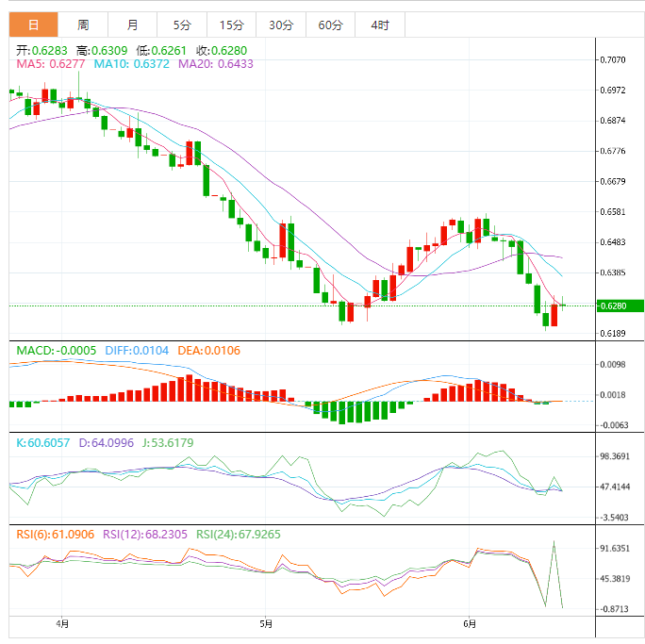Click the MA5: 0.6277 legend value
The image size is (645, 644).
(x=51, y=64)
